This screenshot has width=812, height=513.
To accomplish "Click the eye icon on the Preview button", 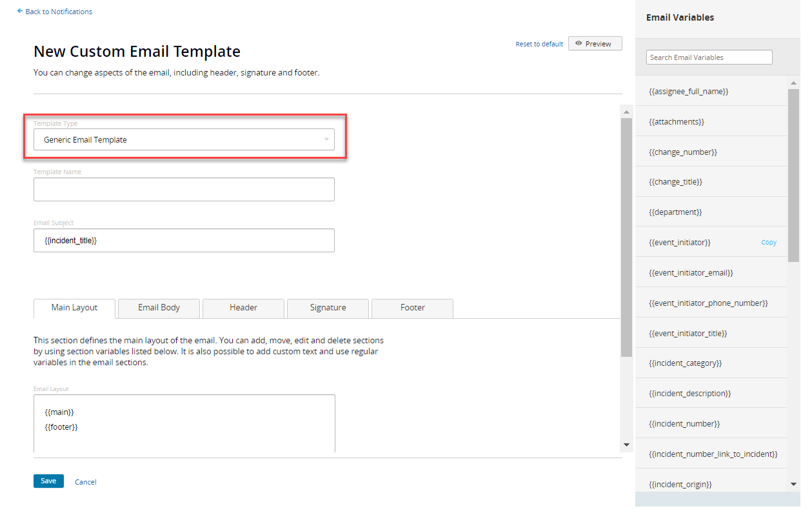I will (579, 43).
